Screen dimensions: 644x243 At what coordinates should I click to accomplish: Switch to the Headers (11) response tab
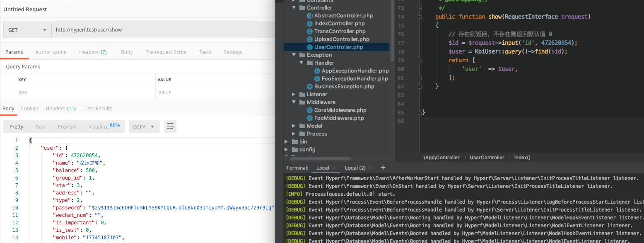click(x=60, y=108)
